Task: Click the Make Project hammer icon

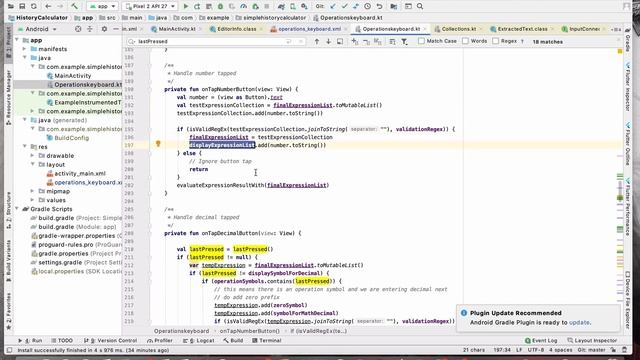Action: pos(74,6)
